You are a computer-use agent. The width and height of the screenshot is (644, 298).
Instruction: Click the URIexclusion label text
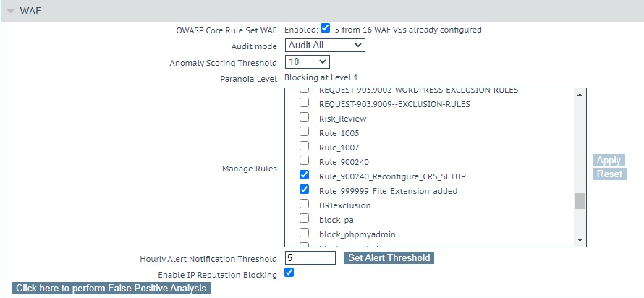344,205
